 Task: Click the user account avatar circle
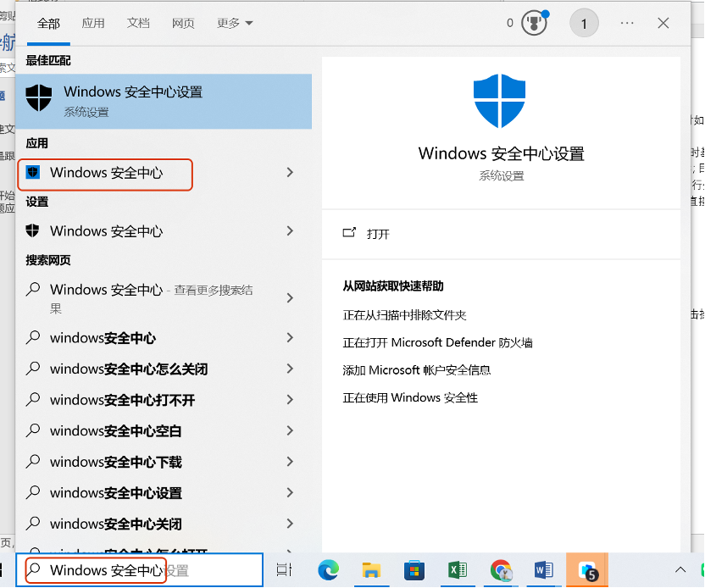point(583,24)
